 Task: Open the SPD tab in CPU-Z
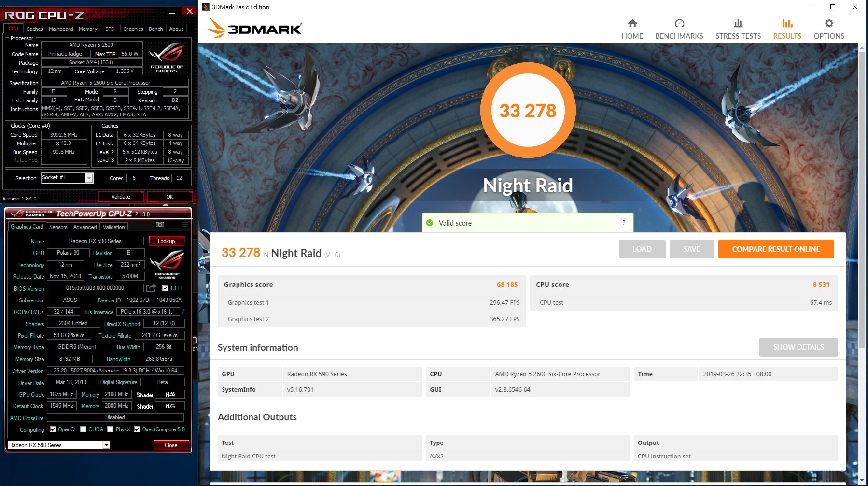click(x=110, y=29)
